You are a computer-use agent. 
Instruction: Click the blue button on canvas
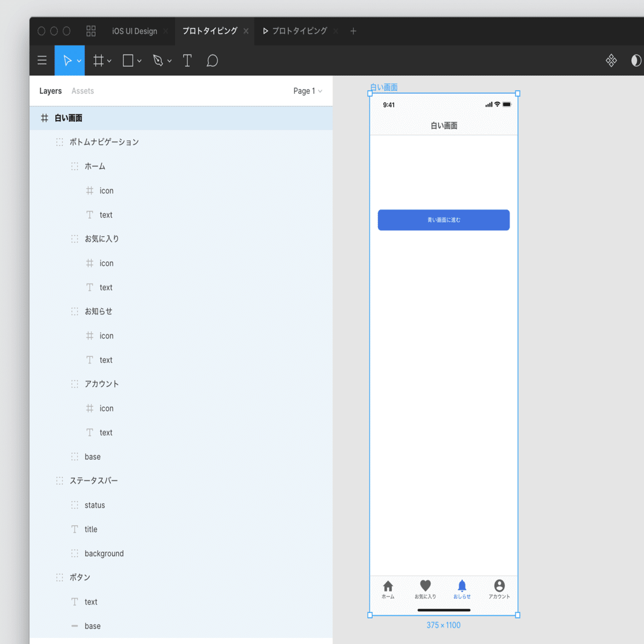point(443,220)
